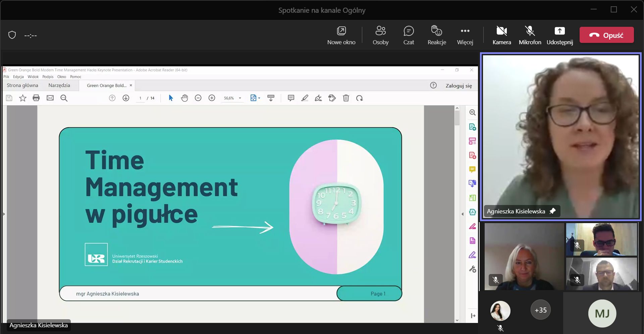The width and height of the screenshot is (644, 334).
Task: Click the Opuść leave button
Action: coord(606,35)
